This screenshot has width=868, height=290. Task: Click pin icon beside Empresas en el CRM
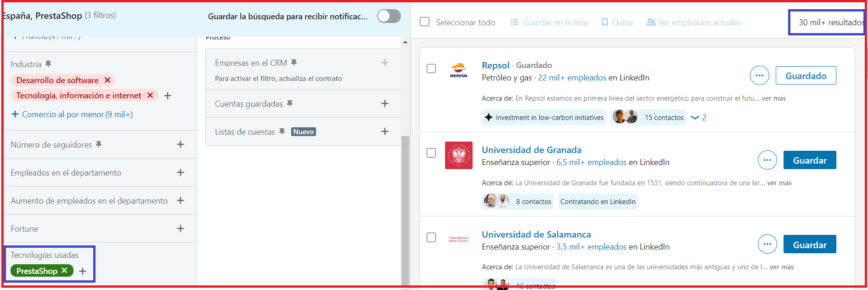[294, 63]
